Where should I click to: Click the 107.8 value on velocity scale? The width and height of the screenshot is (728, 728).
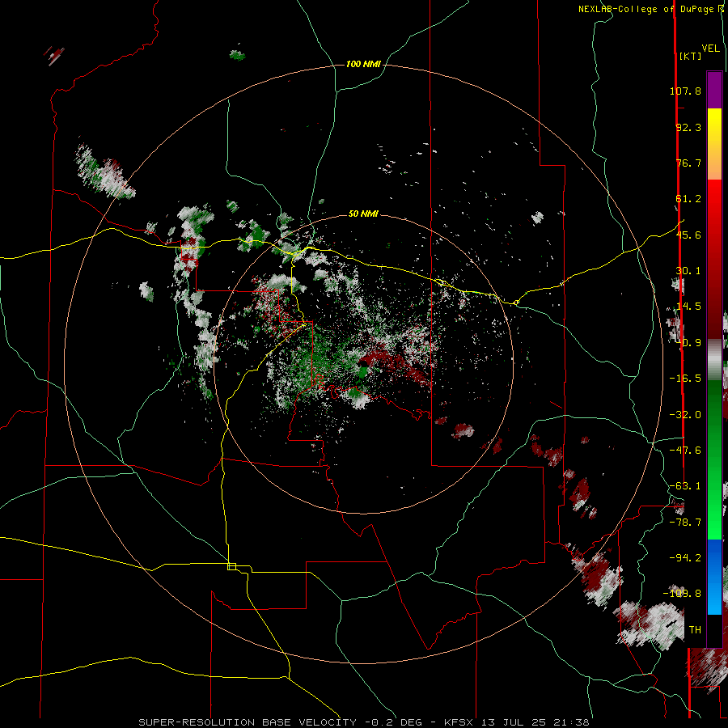pos(685,91)
